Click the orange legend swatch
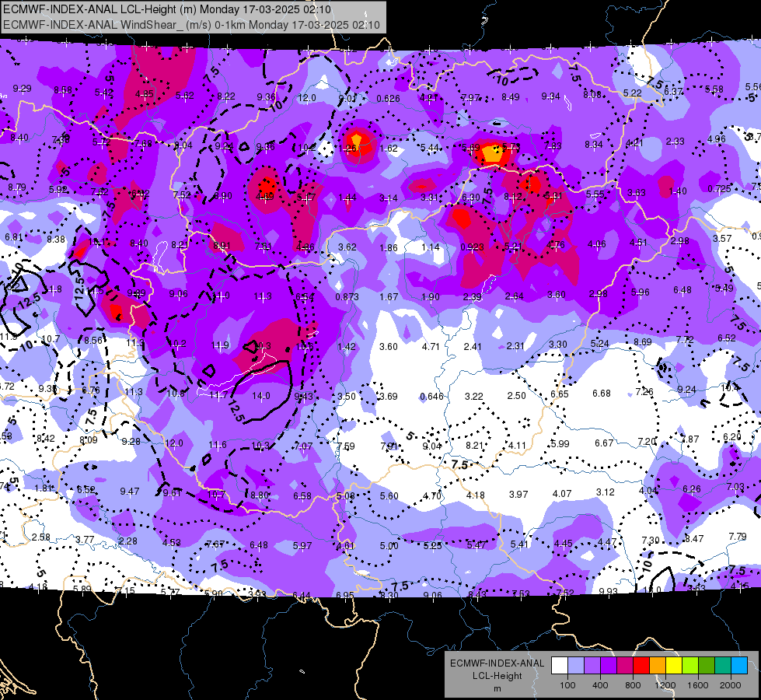Screen dimensions: 761x700 pos(658,666)
